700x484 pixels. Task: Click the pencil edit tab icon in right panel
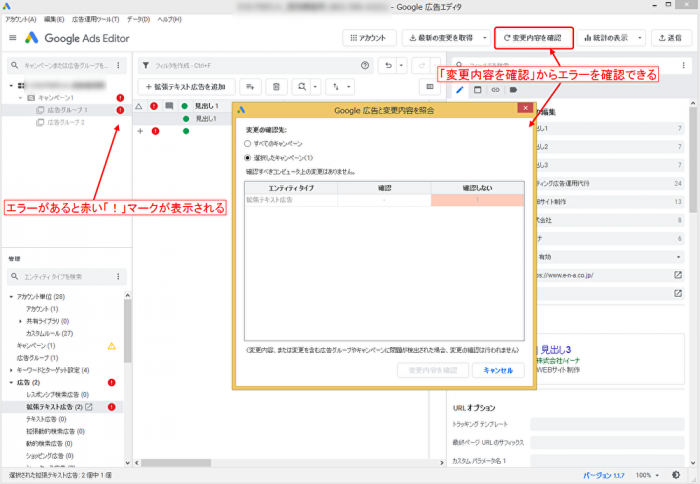click(x=460, y=90)
